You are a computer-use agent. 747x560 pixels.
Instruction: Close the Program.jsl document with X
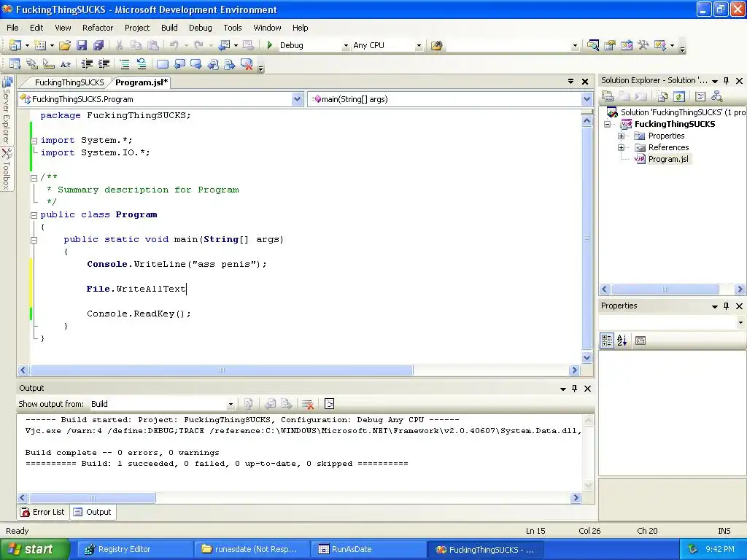point(585,82)
